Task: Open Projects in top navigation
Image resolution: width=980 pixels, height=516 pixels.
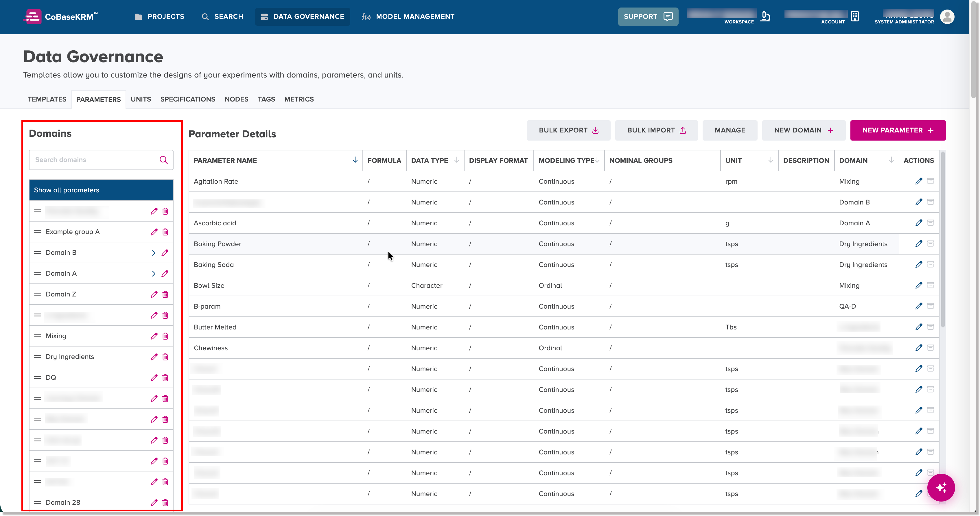Action: pyautogui.click(x=159, y=17)
